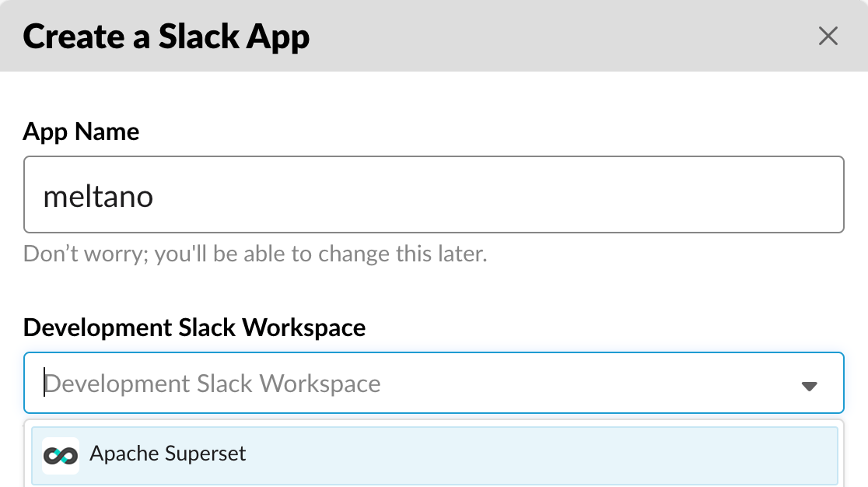Viewport: 868px width, 487px height.
Task: Click the helper text below the App Name field
Action: [254, 253]
